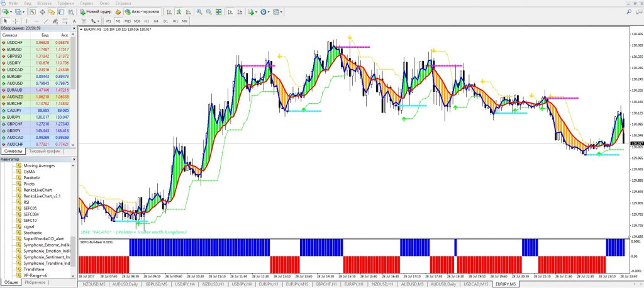The image size is (644, 288).
Task: Switch chart to candlestick display
Action: click(178, 12)
